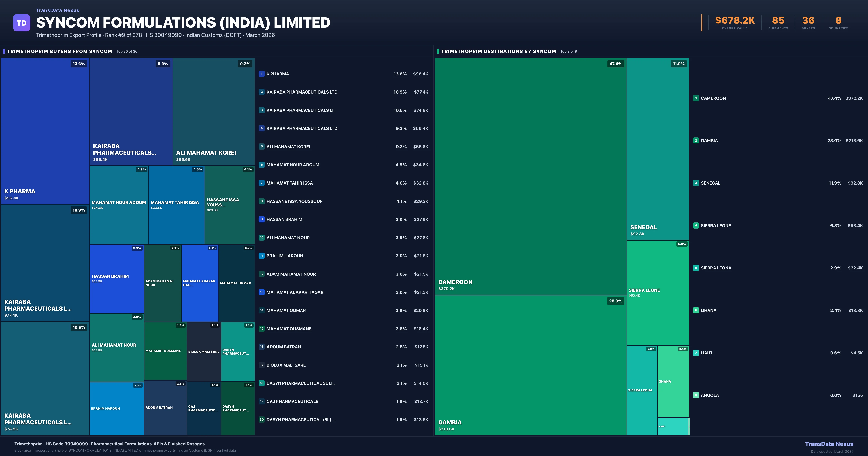Select the K PHARMA treemap block
Screen dimensions: 868x456
coord(45,131)
